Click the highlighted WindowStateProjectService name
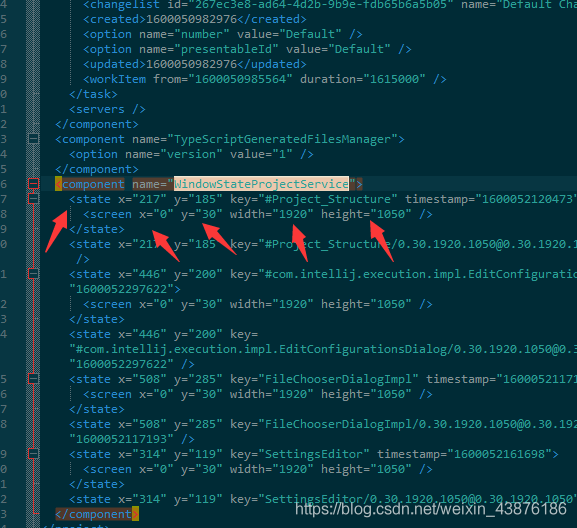 pyautogui.click(x=261, y=184)
